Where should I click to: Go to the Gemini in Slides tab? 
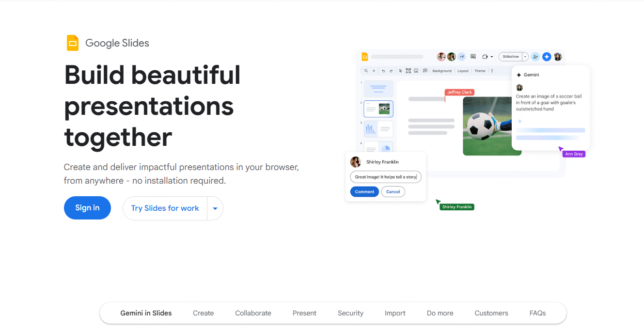(x=146, y=313)
